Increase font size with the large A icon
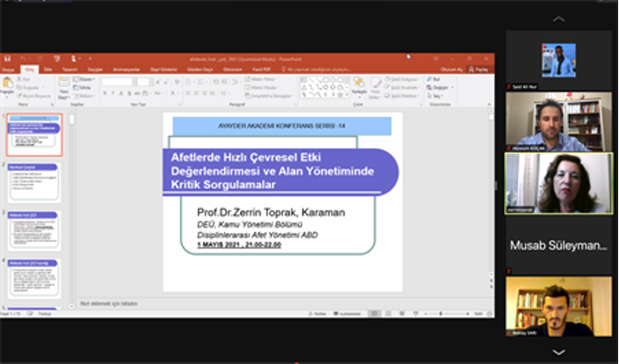The height and width of the screenshot is (364, 619). pyautogui.click(x=158, y=82)
